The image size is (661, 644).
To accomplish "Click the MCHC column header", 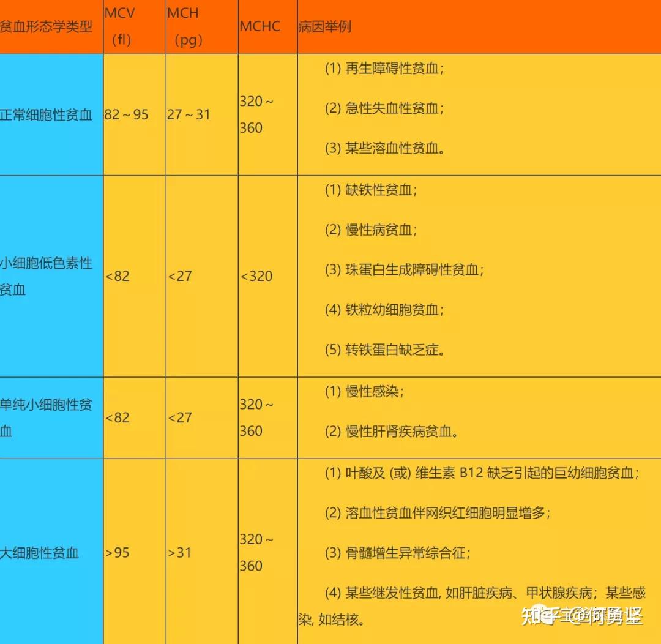I will click(260, 26).
